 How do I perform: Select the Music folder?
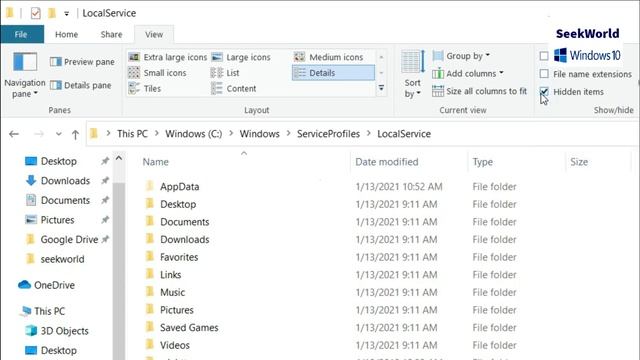point(172,292)
